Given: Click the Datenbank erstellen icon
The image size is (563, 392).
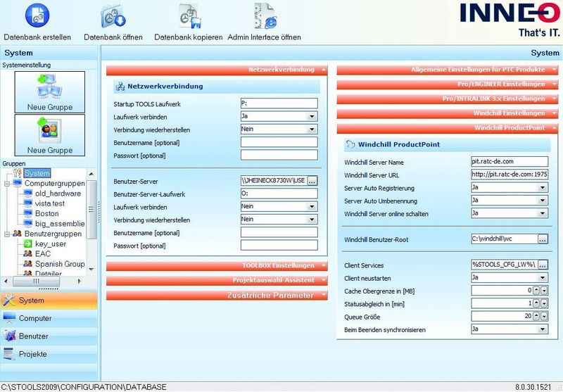Looking at the screenshot, I should point(37,15).
